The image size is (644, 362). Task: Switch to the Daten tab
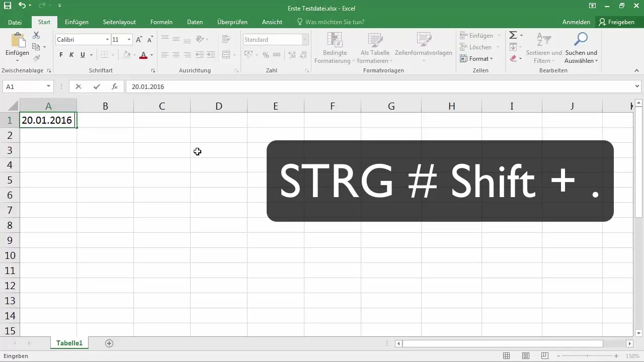pyautogui.click(x=195, y=22)
